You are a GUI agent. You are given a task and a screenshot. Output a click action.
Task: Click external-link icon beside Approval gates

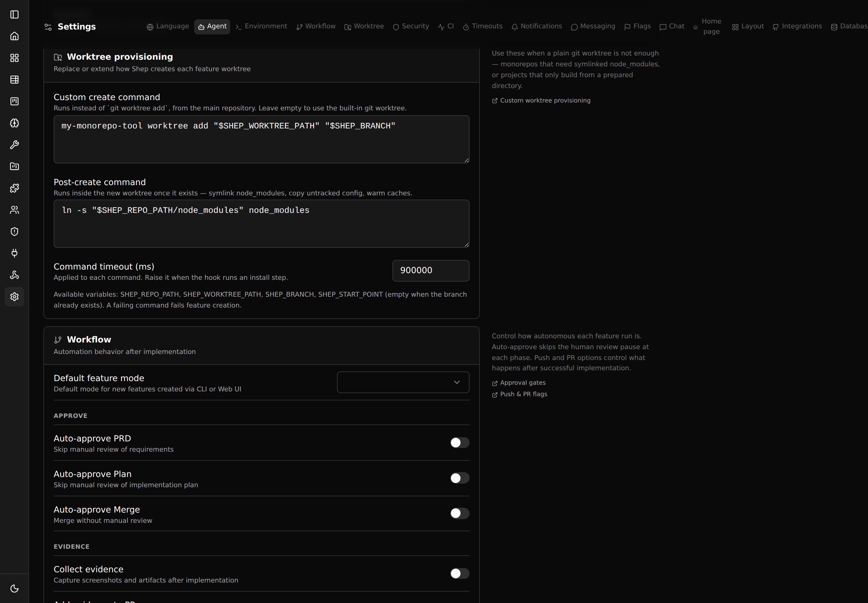click(495, 383)
